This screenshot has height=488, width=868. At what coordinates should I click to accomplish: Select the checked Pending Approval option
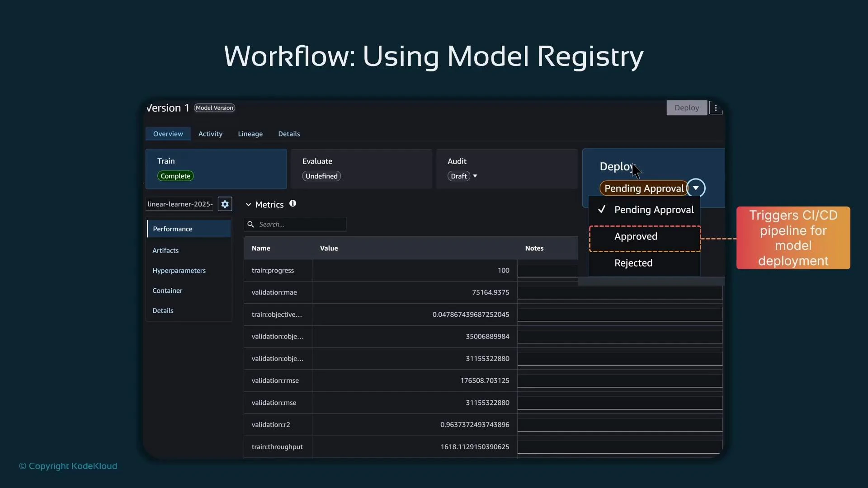click(654, 210)
